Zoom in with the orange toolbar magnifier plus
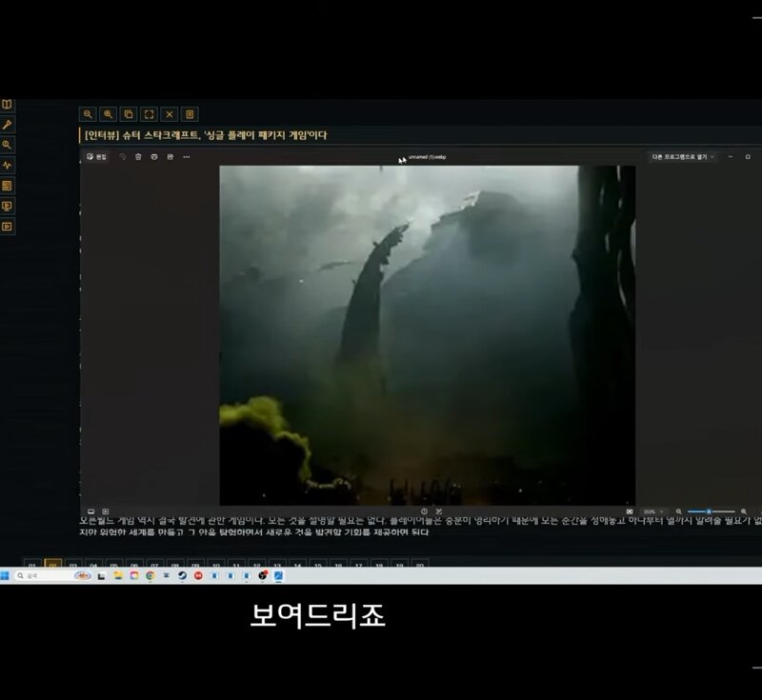The width and height of the screenshot is (762, 700). 108,114
